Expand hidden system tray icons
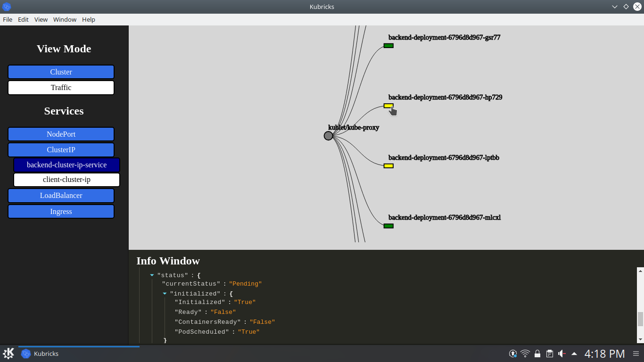 coord(574,354)
